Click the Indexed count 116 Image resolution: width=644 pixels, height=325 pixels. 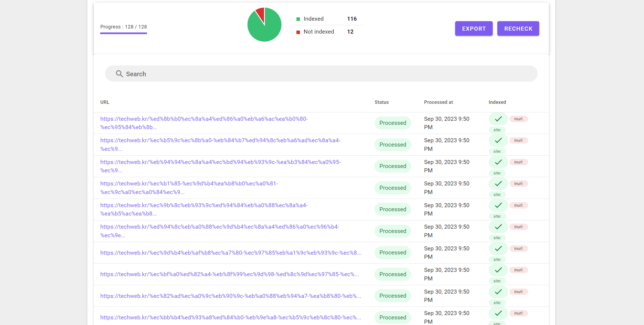(x=352, y=19)
